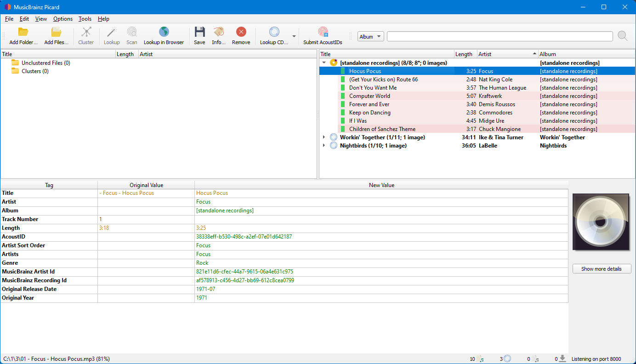The image size is (636, 364).
Task: Expand the Workin' Together album
Action: 324,137
